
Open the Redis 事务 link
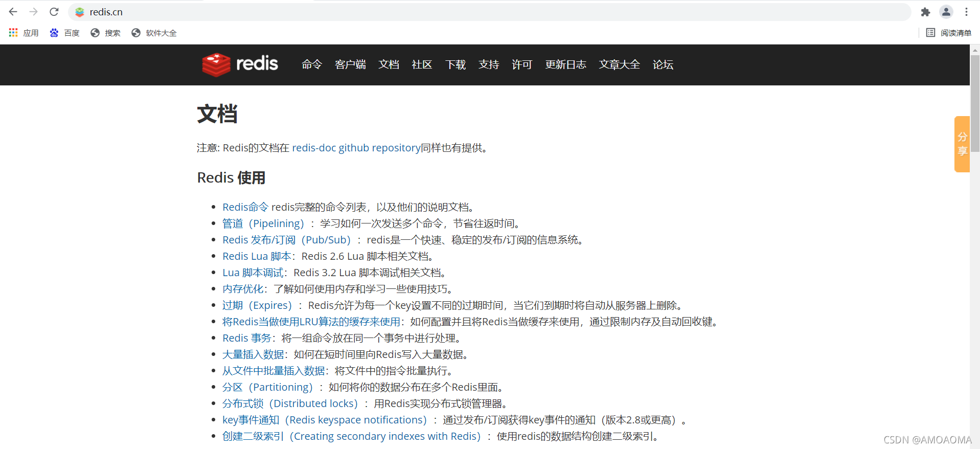(247, 338)
